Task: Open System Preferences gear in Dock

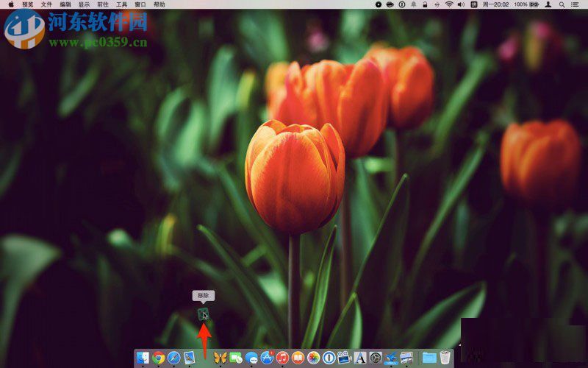Action: pyautogui.click(x=376, y=358)
